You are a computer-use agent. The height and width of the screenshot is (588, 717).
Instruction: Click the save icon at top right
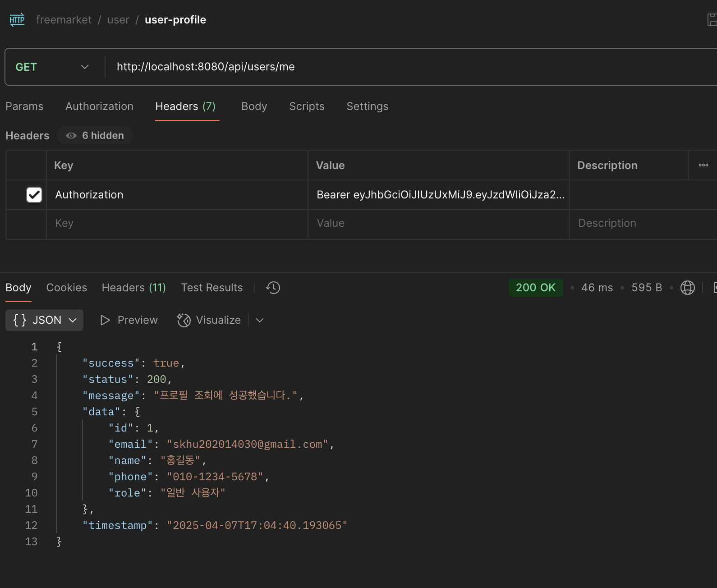(x=712, y=20)
